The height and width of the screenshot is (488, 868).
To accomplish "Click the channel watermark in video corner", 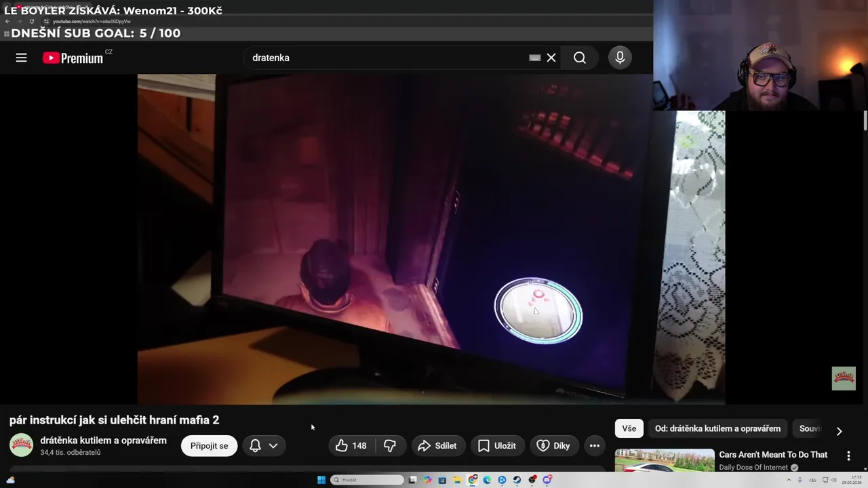I will click(x=844, y=378).
